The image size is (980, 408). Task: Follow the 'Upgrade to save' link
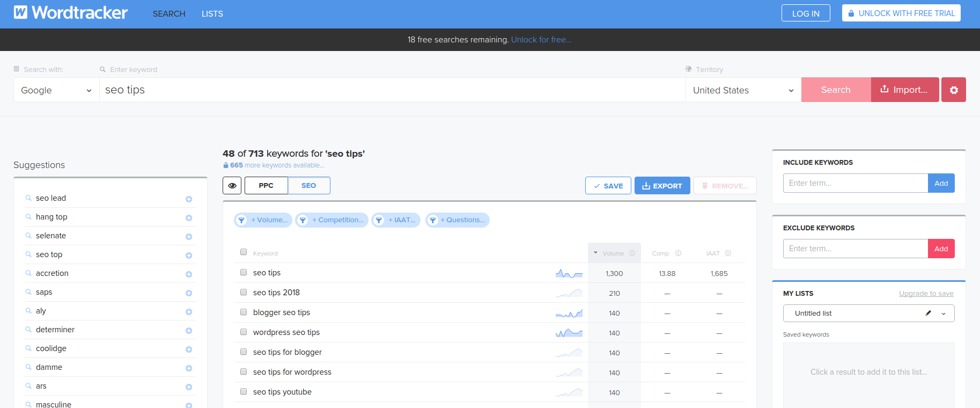[x=926, y=294]
